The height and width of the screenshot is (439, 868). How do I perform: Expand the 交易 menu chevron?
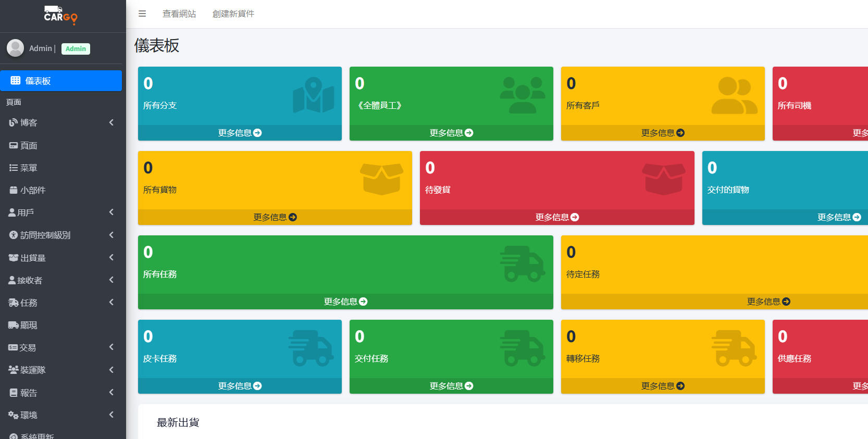[111, 347]
